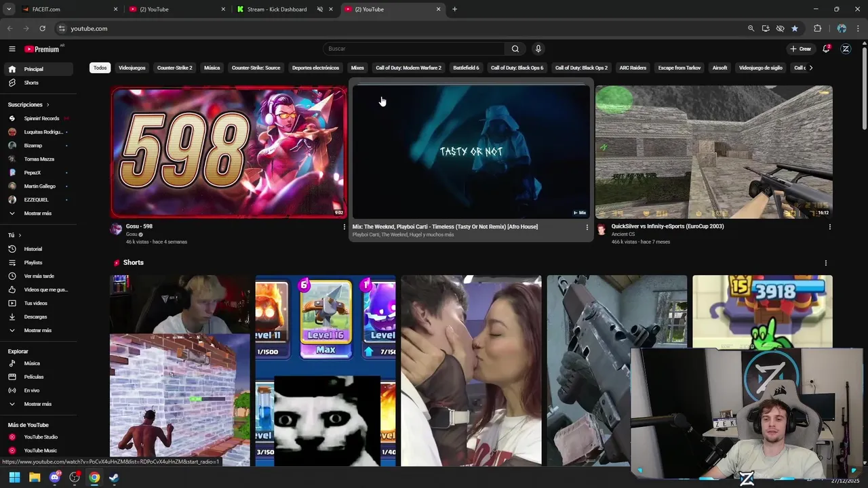Open the Ancient CS channel link
This screenshot has width=868, height=488.
click(623, 235)
